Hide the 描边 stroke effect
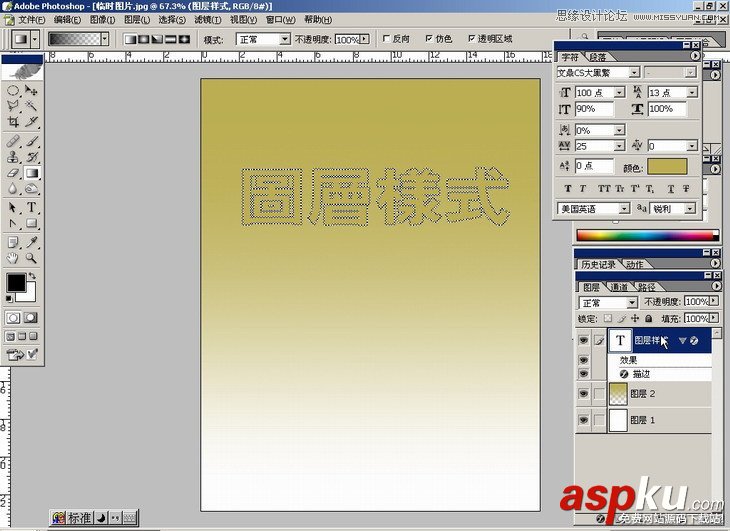Viewport: 730px width, 531px height. (583, 373)
